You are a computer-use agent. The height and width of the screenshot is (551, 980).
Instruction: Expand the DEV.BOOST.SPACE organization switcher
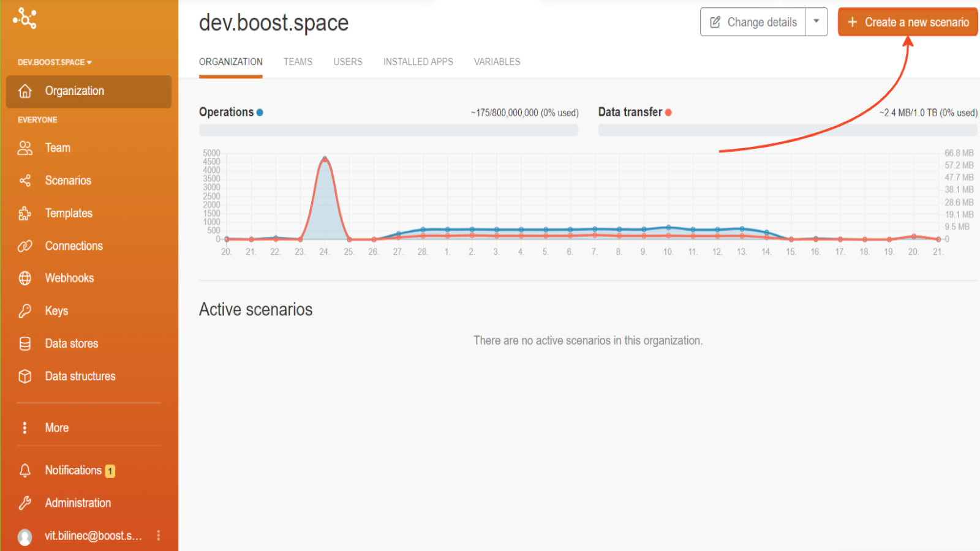[x=54, y=62]
